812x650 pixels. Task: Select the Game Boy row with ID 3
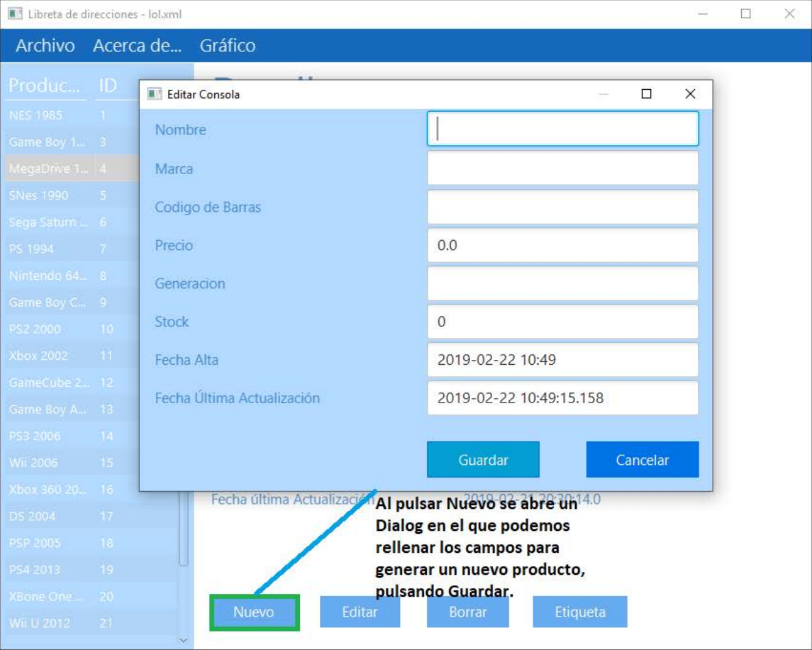click(x=72, y=142)
